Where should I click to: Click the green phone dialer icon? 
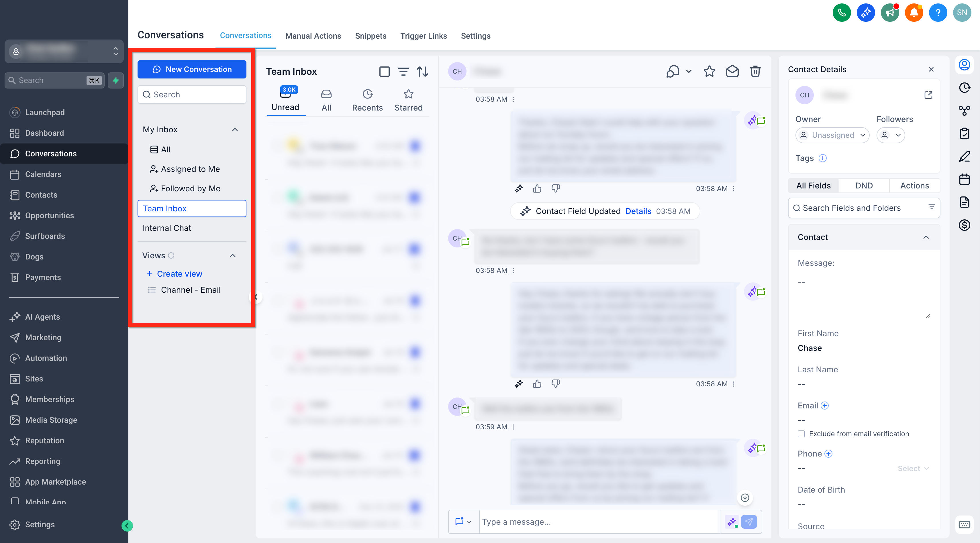(x=842, y=13)
